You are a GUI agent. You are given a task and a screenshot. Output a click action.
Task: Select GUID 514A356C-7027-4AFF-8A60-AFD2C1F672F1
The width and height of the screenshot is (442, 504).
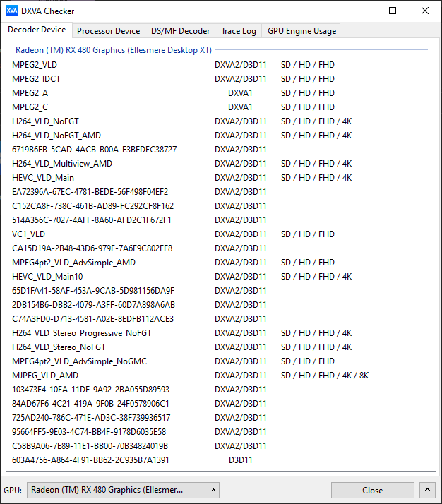click(220, 220)
